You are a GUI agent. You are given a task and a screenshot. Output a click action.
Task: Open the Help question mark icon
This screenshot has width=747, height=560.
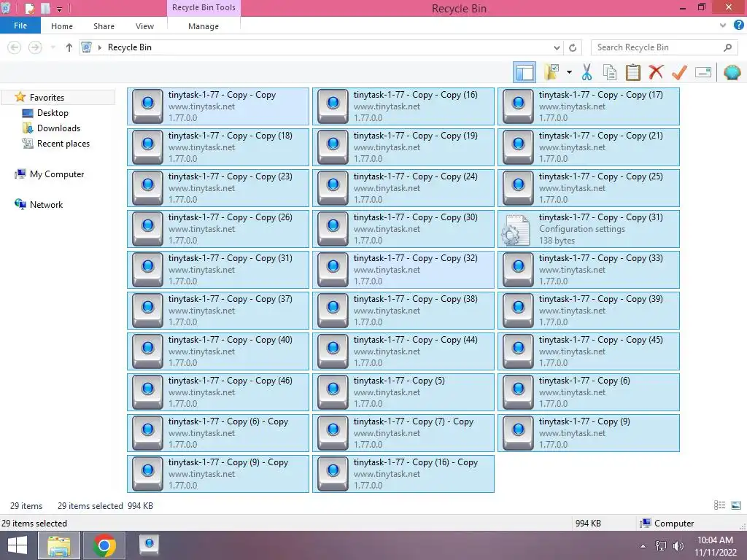point(738,26)
